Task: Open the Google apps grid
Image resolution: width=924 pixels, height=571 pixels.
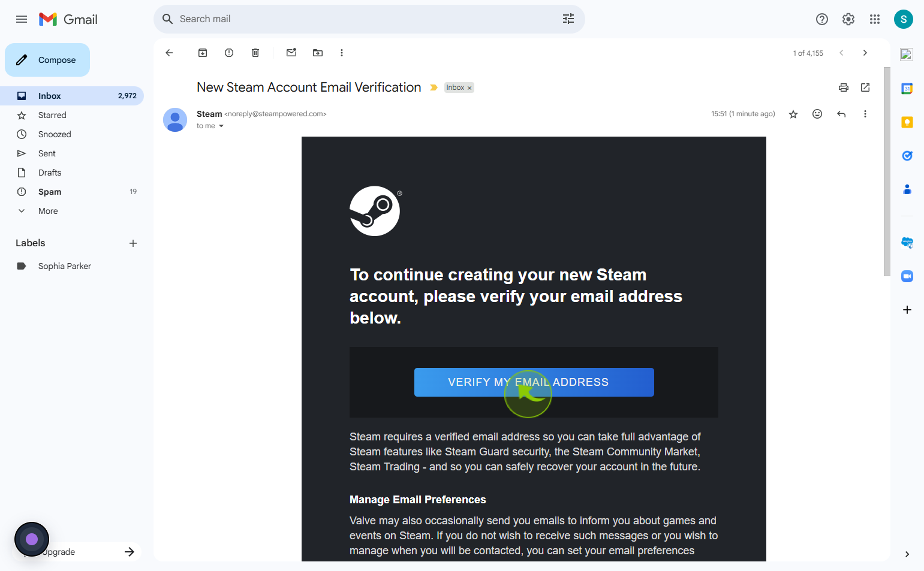Action: (x=875, y=19)
